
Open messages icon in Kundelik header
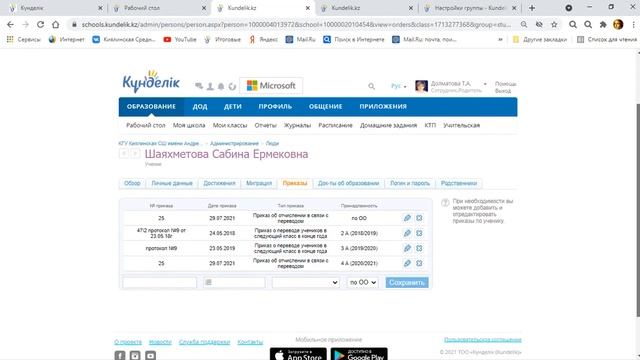coord(199,86)
